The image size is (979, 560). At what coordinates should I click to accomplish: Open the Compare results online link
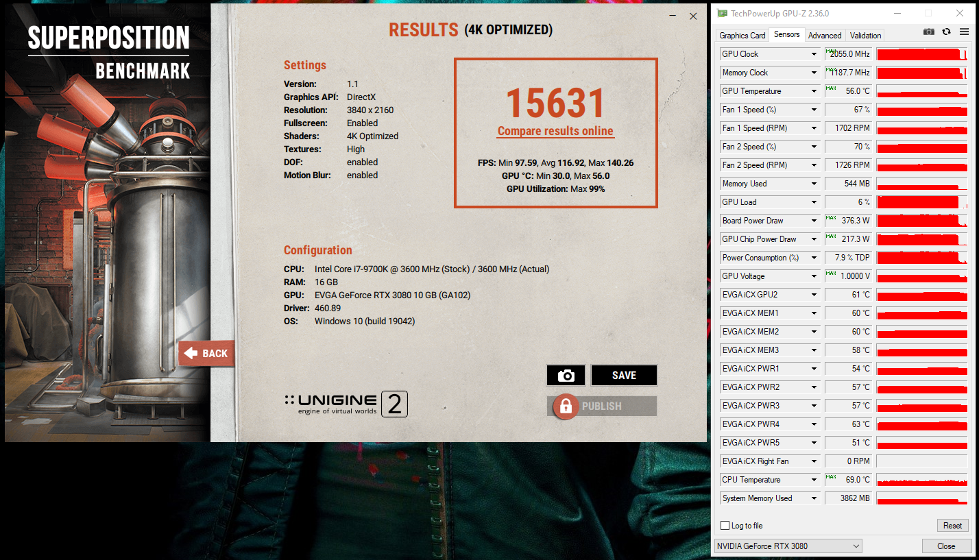tap(555, 131)
